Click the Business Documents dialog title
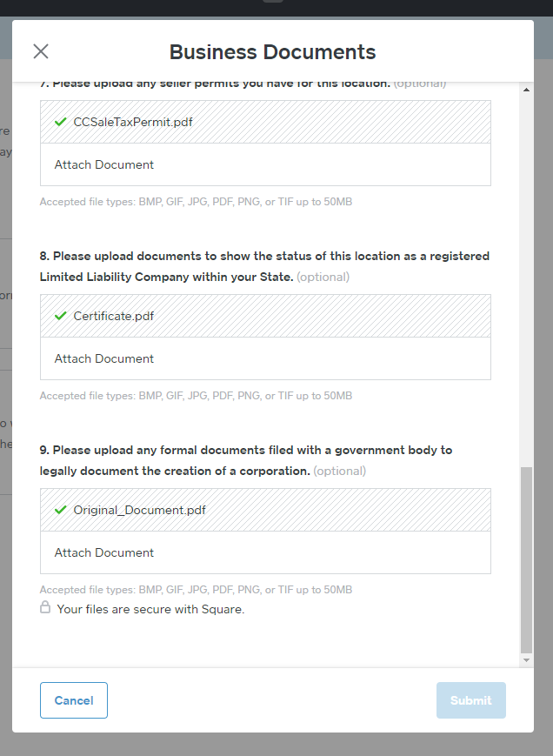Screen dimensions: 553x756 [x=273, y=51]
